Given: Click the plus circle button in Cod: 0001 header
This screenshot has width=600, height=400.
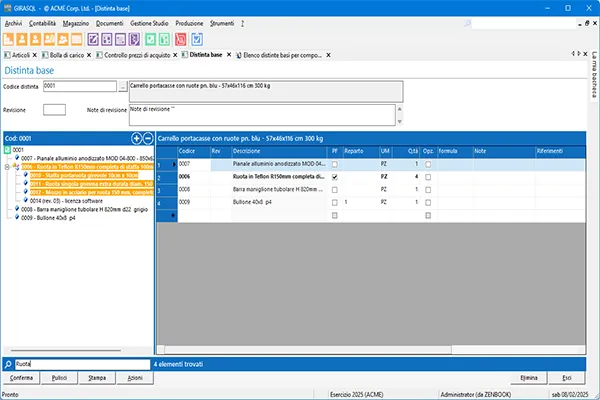Looking at the screenshot, I should (136, 138).
